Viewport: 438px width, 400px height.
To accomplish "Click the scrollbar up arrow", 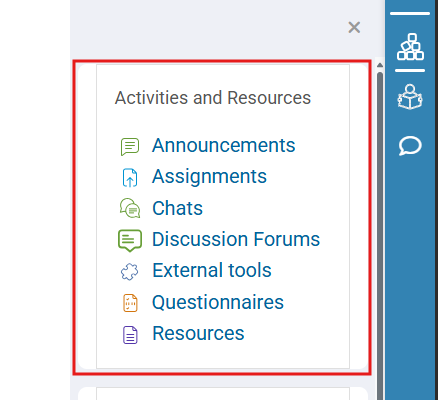I will pyautogui.click(x=380, y=65).
